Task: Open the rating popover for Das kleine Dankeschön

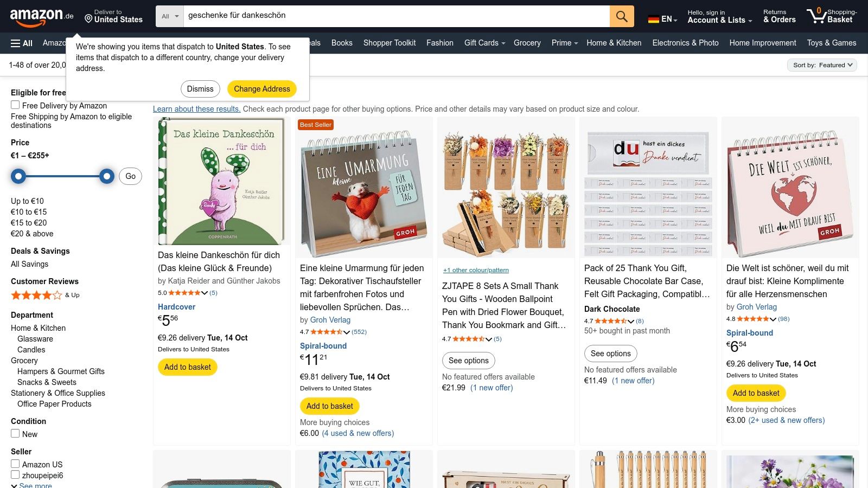Action: pyautogui.click(x=204, y=293)
